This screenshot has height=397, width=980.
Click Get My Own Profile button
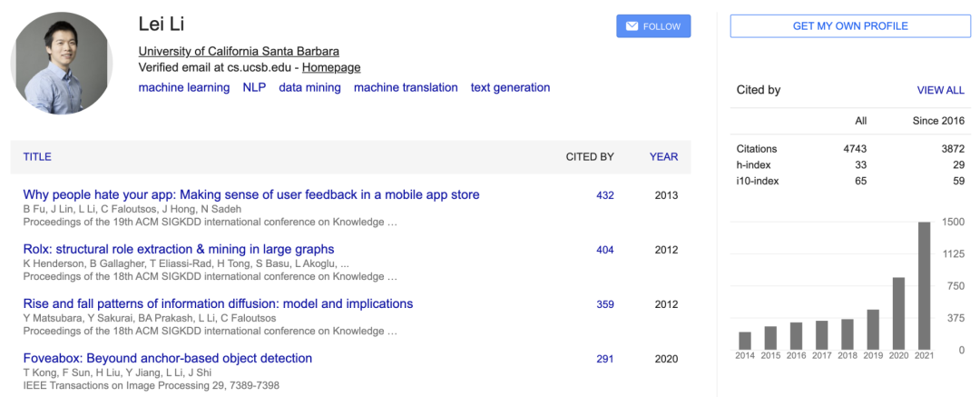(849, 26)
